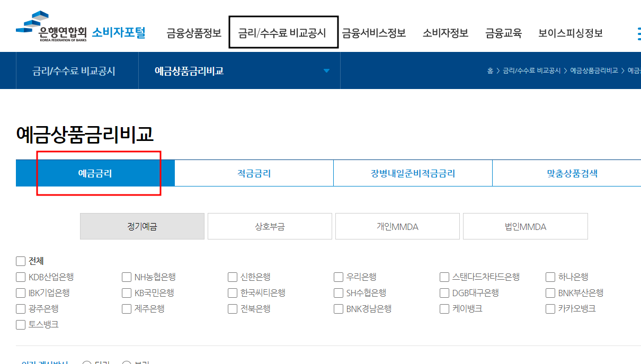Select the 단리 interest calculation radio button
The height and width of the screenshot is (364, 641).
tap(86, 362)
